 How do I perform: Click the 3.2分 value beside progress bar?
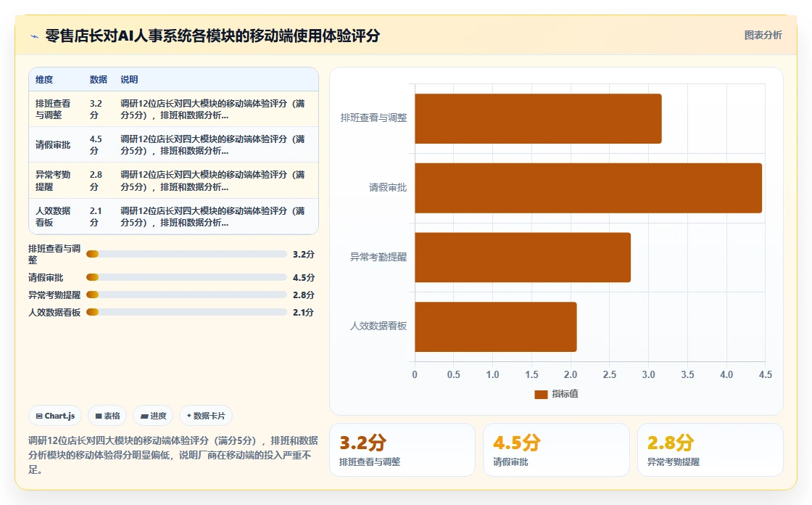coord(304,255)
